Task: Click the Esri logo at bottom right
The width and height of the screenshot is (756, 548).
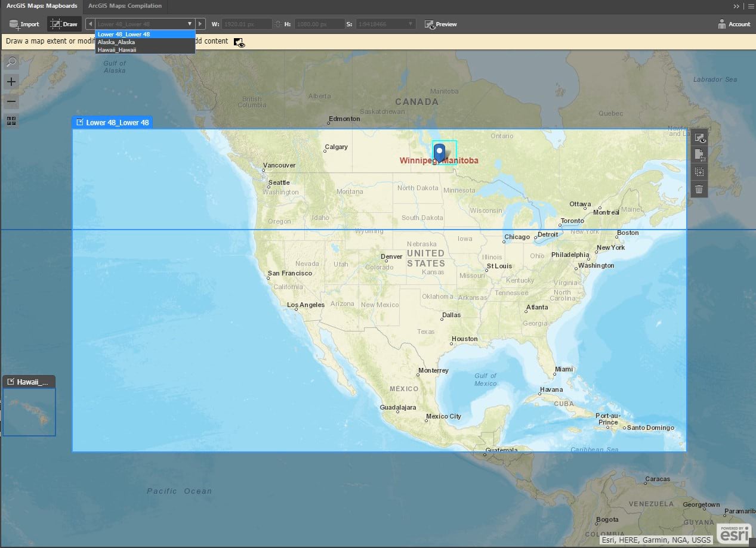Action: pos(733,532)
